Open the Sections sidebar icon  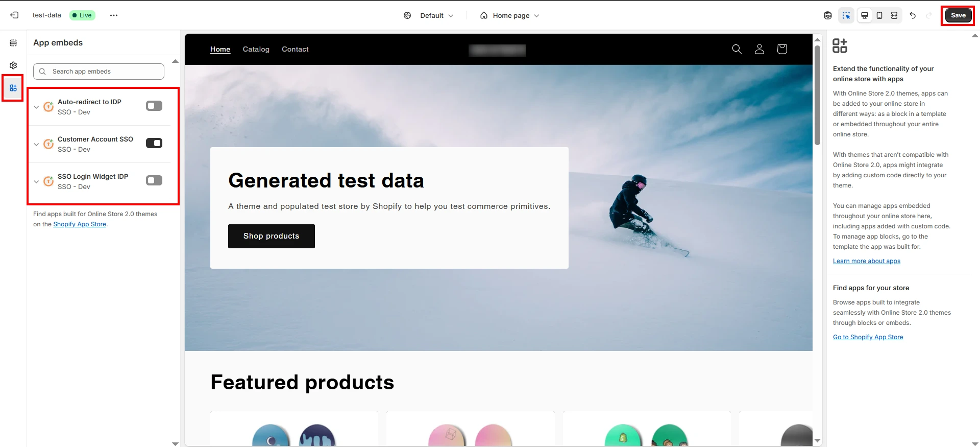[x=13, y=43]
